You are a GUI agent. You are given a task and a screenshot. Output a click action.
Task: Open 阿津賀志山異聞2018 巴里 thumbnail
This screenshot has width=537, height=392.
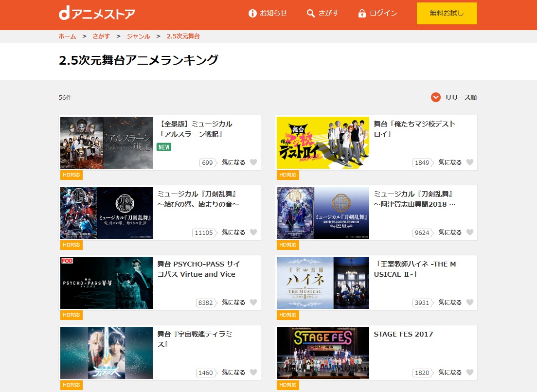click(323, 213)
